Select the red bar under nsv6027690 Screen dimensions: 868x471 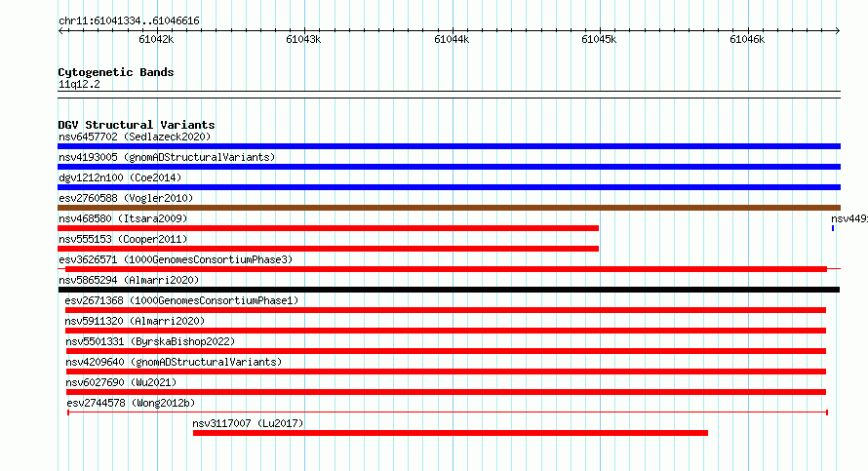click(446, 392)
